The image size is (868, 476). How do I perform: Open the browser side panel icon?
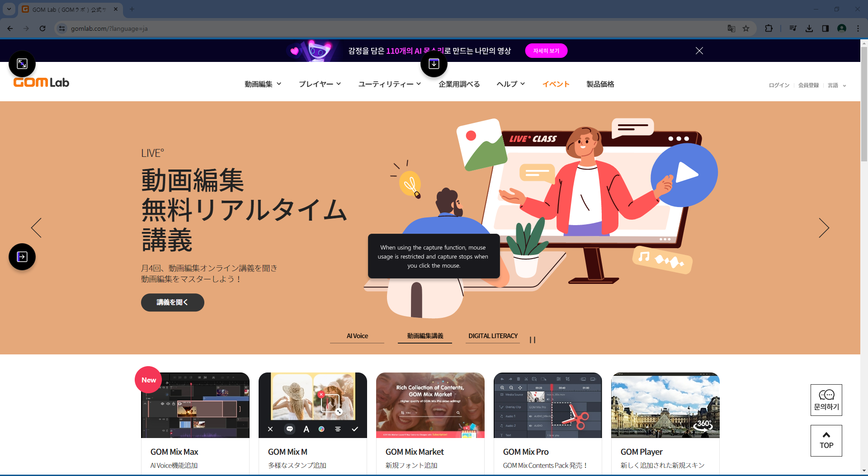coord(825,28)
